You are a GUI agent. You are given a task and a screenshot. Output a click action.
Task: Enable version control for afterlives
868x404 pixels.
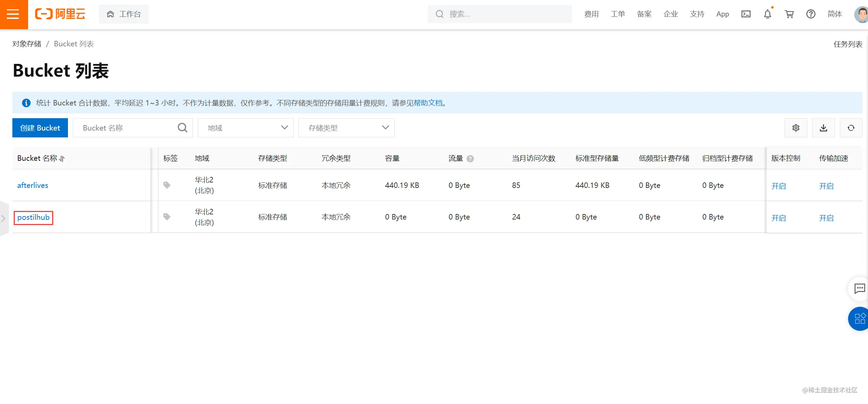pyautogui.click(x=778, y=186)
